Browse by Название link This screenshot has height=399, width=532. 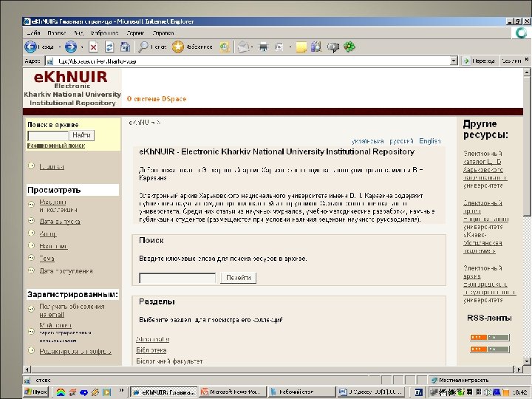coord(54,246)
